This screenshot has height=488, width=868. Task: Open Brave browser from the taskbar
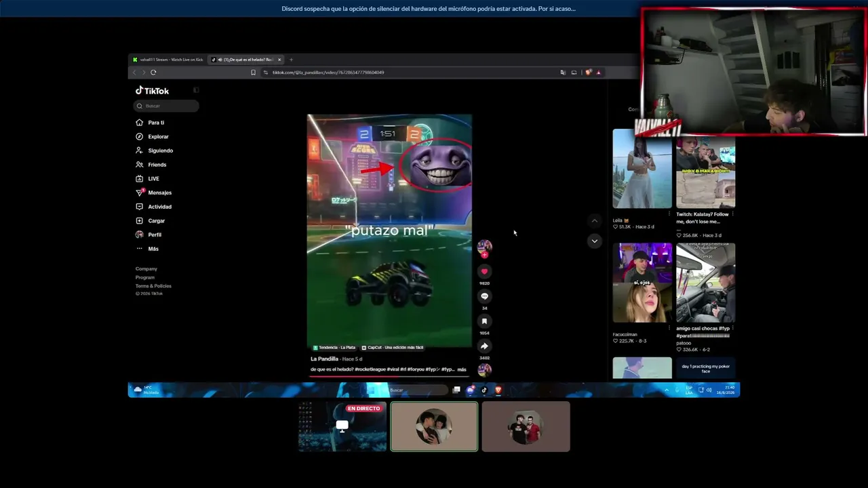(x=498, y=390)
